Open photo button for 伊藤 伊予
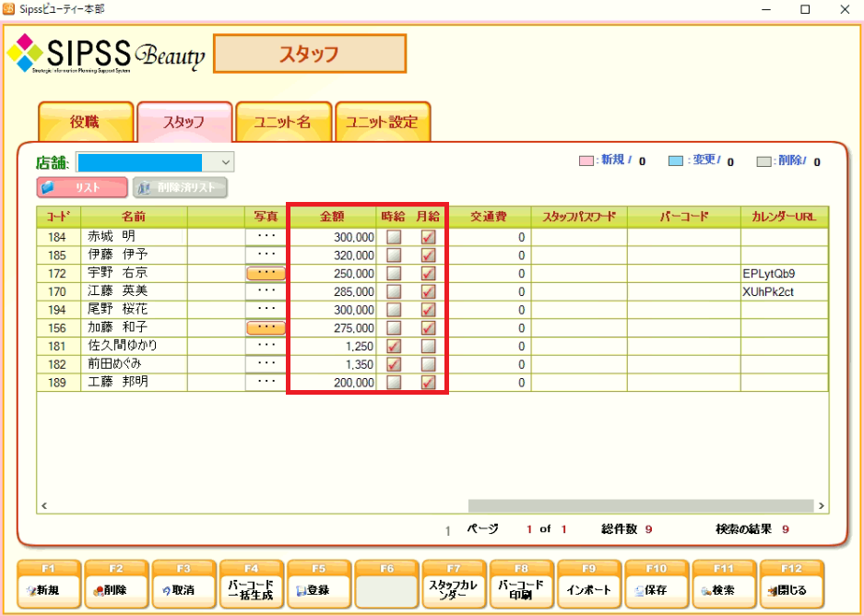This screenshot has height=616, width=864. point(266,255)
